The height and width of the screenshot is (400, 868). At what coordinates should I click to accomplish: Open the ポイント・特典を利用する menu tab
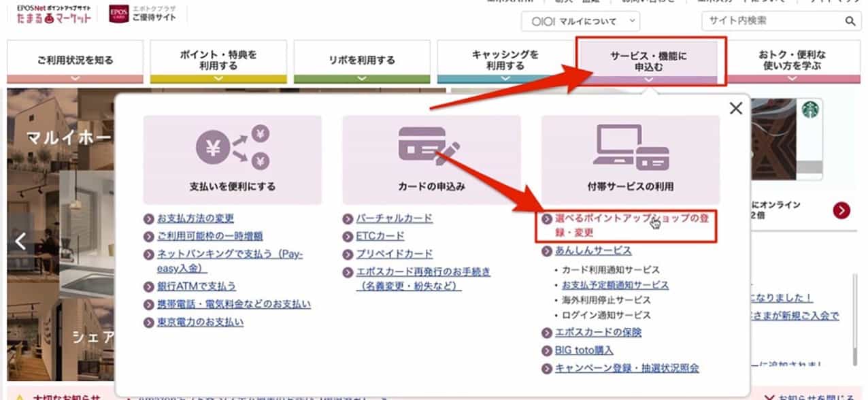[x=218, y=61]
